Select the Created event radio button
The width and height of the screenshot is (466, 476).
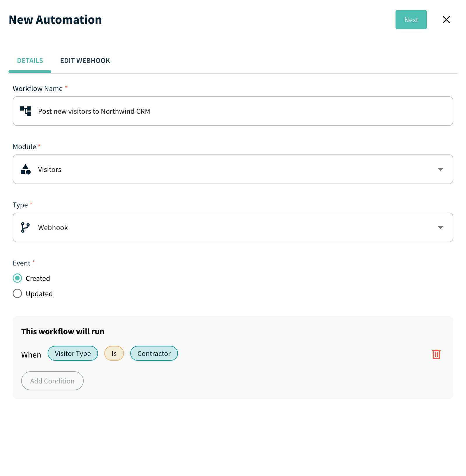(x=17, y=278)
